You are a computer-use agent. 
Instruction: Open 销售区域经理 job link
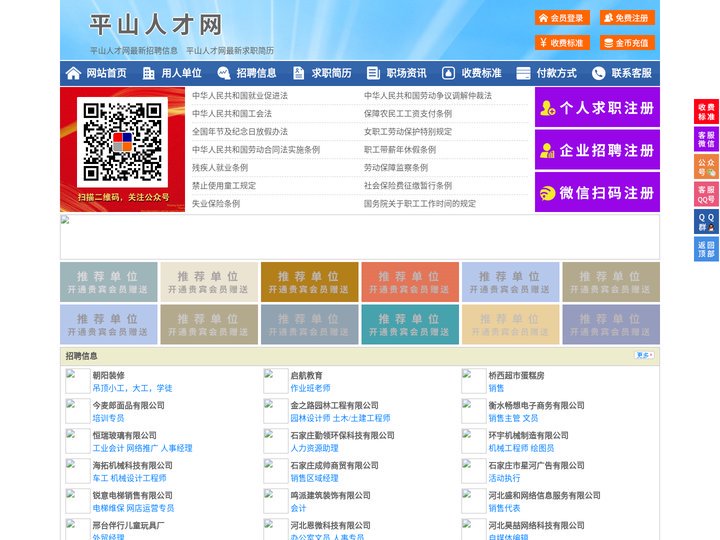click(x=315, y=478)
